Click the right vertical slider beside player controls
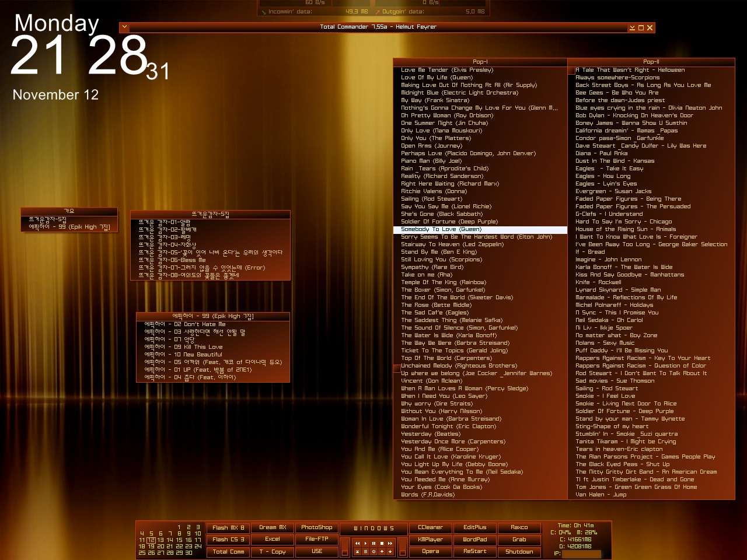This screenshot has width=747, height=560. pyautogui.click(x=403, y=547)
